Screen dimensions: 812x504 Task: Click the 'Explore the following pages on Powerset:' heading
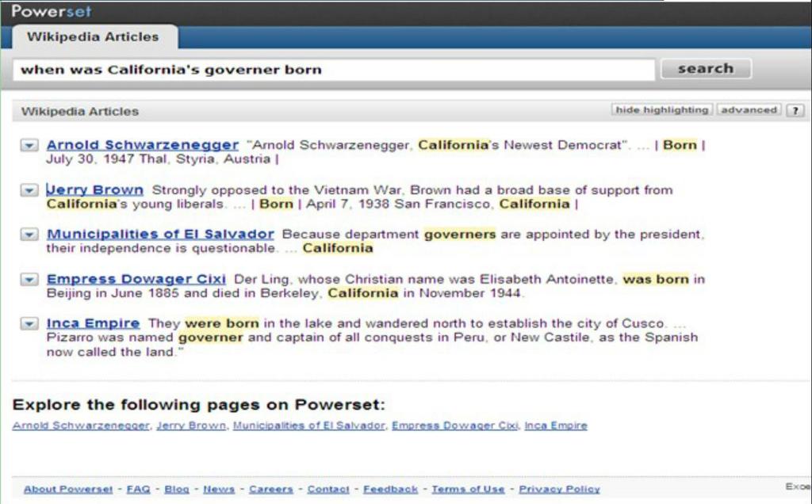pyautogui.click(x=199, y=405)
